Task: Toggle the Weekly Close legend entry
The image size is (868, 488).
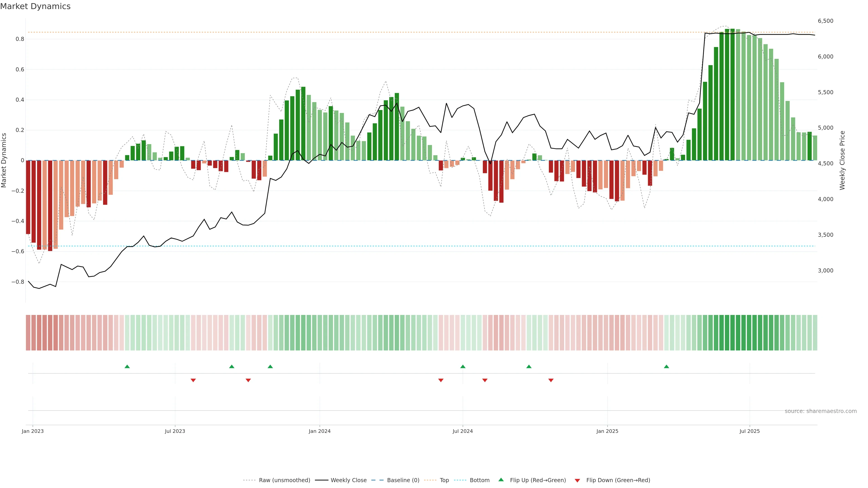Action: (348, 480)
